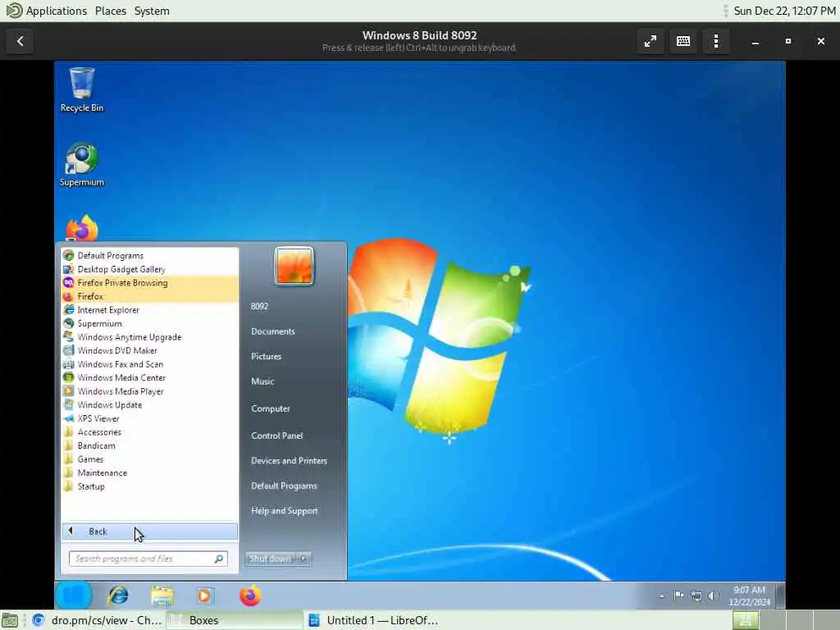The image size is (840, 630).
Task: Launch Firefox Private Browsing
Action: point(149,283)
